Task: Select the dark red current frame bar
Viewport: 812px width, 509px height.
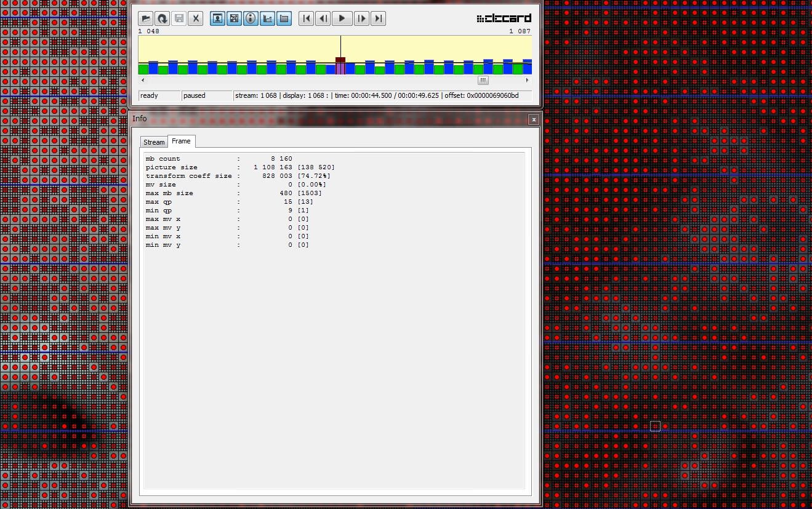Action: (x=340, y=60)
